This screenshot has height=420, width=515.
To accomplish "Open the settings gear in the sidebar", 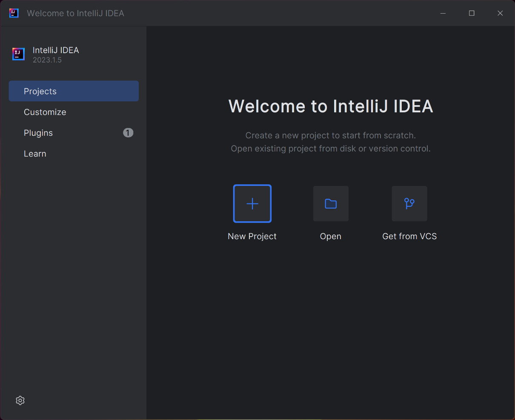I will pyautogui.click(x=20, y=400).
